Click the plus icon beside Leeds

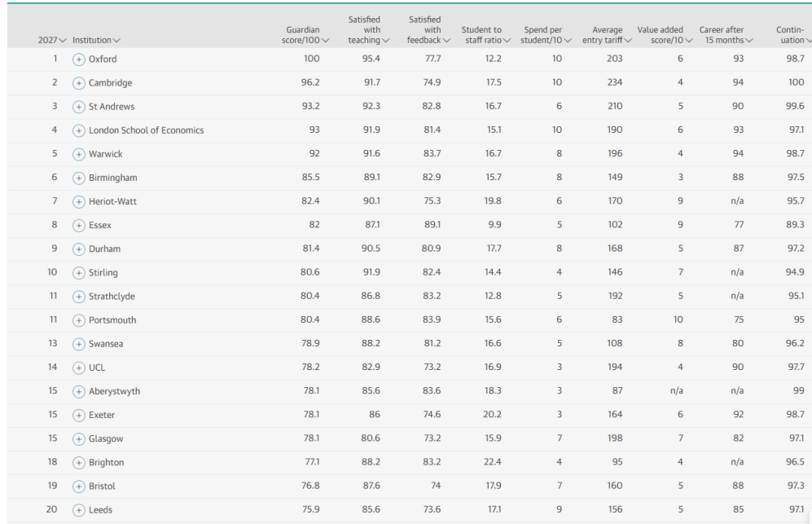[x=79, y=510]
